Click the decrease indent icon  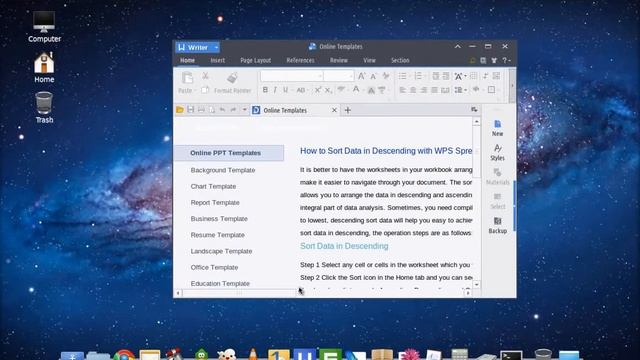436,76
